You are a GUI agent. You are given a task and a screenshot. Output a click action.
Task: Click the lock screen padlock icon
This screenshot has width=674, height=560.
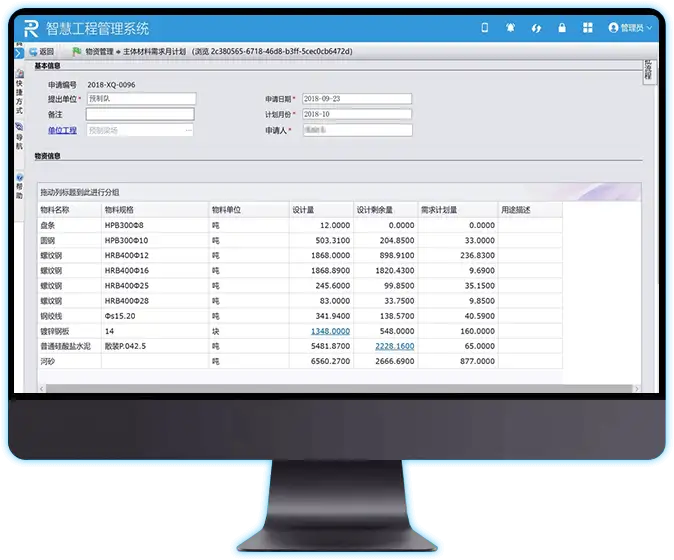(562, 28)
